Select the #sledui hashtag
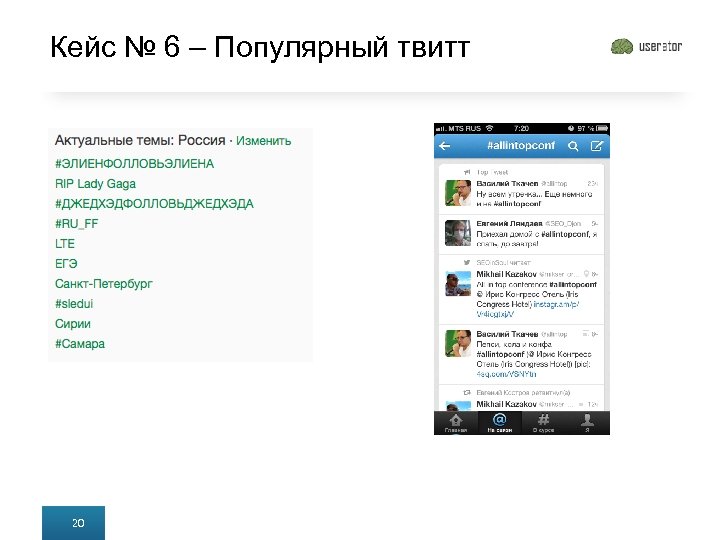The image size is (720, 540). 74,304
